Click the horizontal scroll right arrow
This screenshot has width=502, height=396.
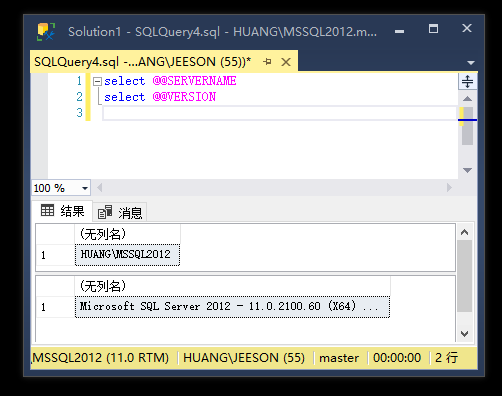[449, 188]
